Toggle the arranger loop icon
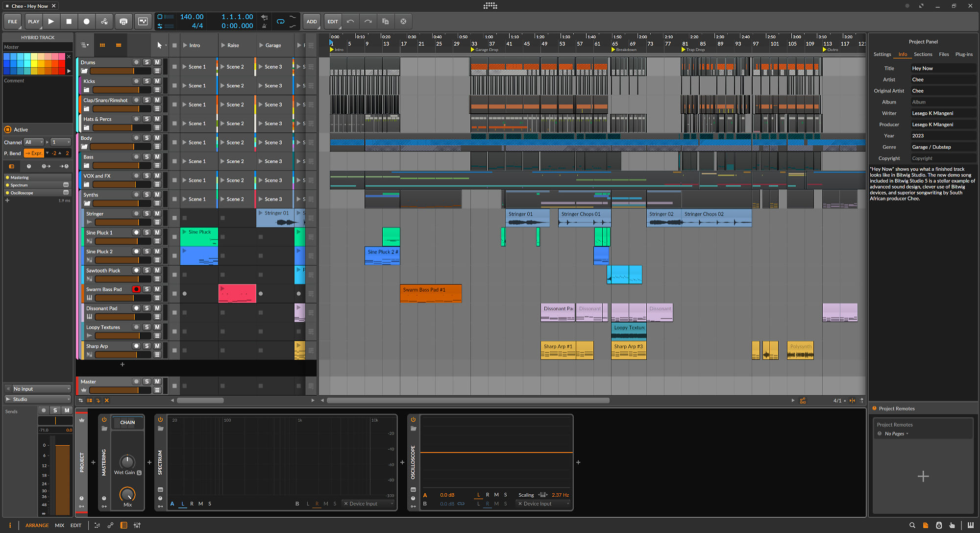This screenshot has width=980, height=533. coord(280,22)
